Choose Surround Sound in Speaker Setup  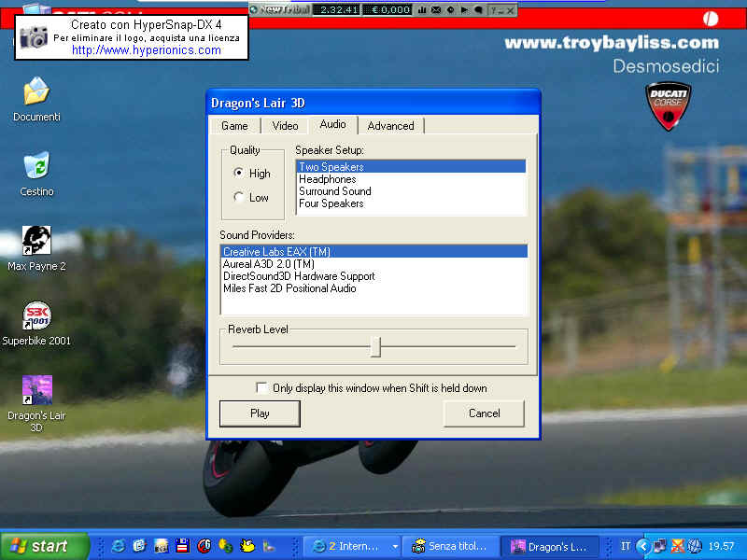pos(411,191)
